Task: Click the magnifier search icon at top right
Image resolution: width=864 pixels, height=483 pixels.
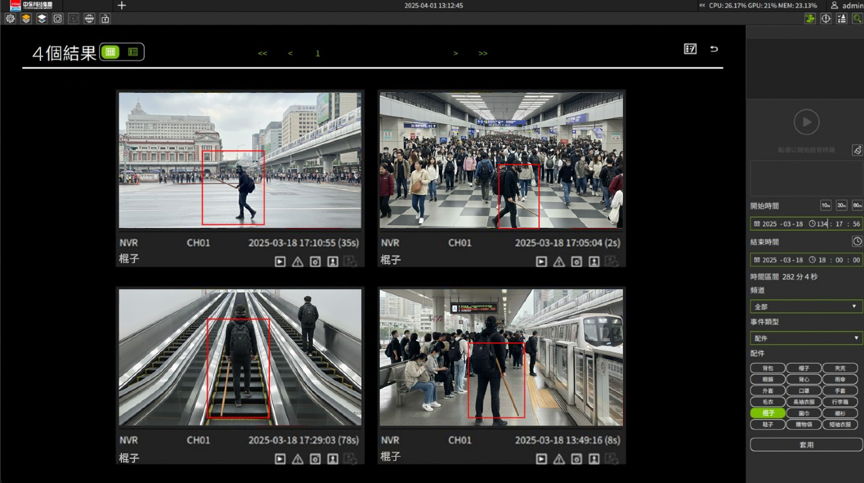Action: [857, 18]
